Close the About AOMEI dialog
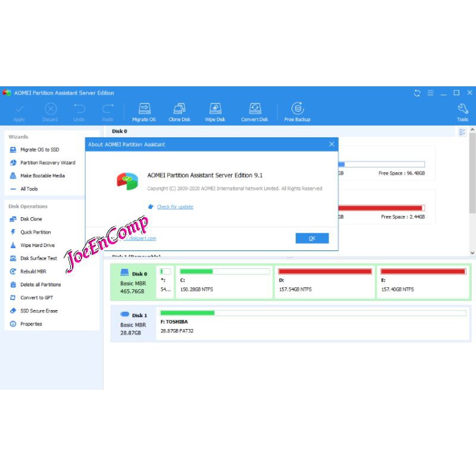This screenshot has width=476, height=476. click(x=331, y=144)
